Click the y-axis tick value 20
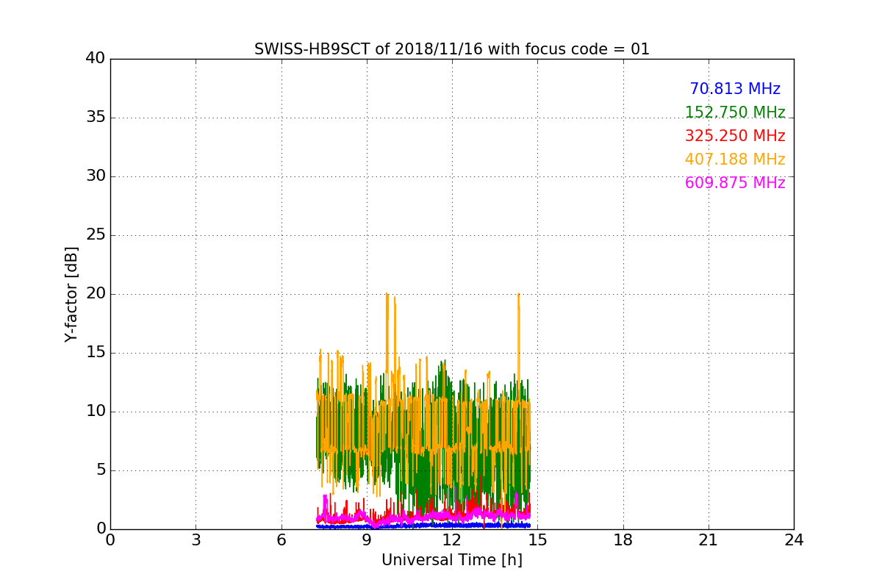The height and width of the screenshot is (588, 882). (x=95, y=294)
